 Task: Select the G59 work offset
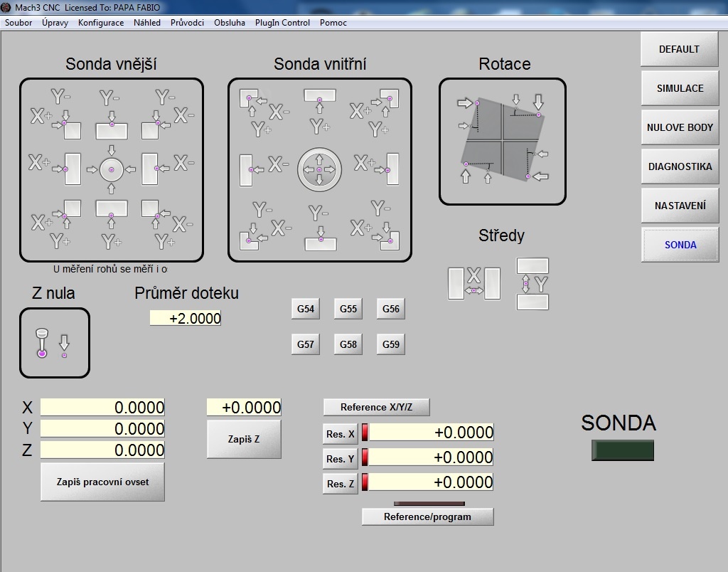(x=390, y=344)
